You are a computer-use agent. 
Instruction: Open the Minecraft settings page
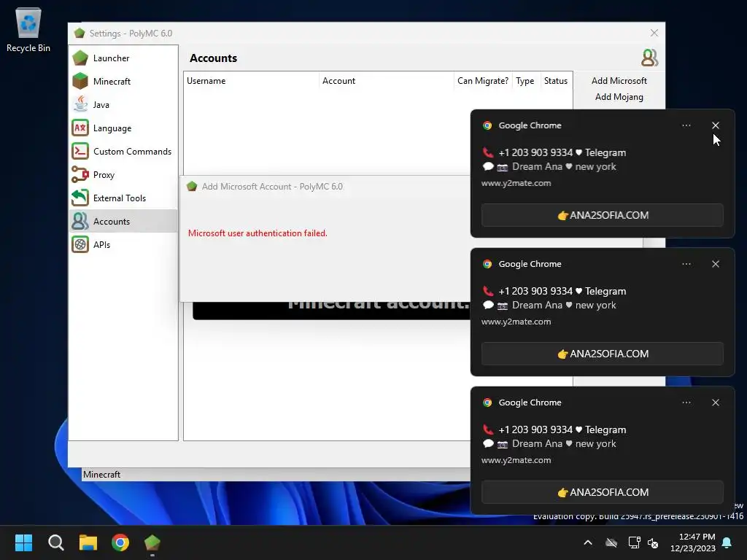(x=123, y=82)
